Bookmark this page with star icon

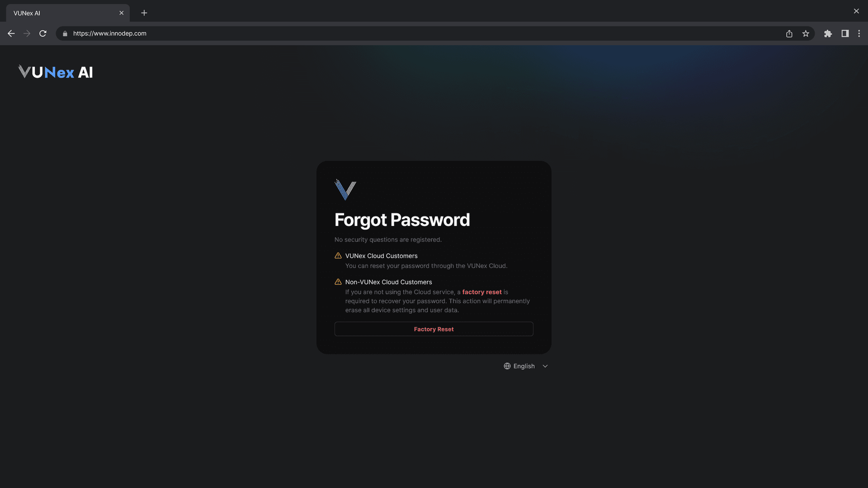[806, 33]
